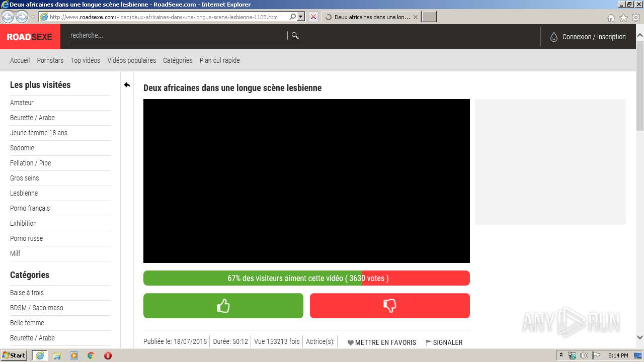Open the address bar dropdown arrow
The width and height of the screenshot is (644, 362).
tap(301, 17)
